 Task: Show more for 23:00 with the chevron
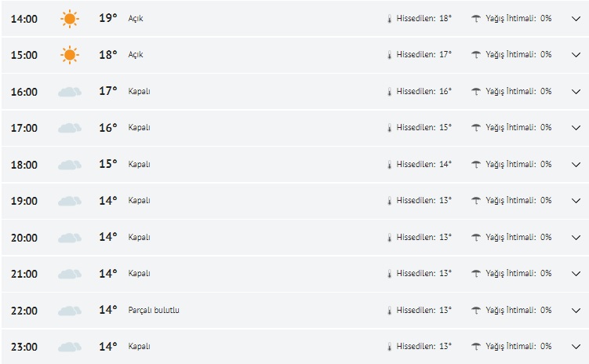(576, 346)
